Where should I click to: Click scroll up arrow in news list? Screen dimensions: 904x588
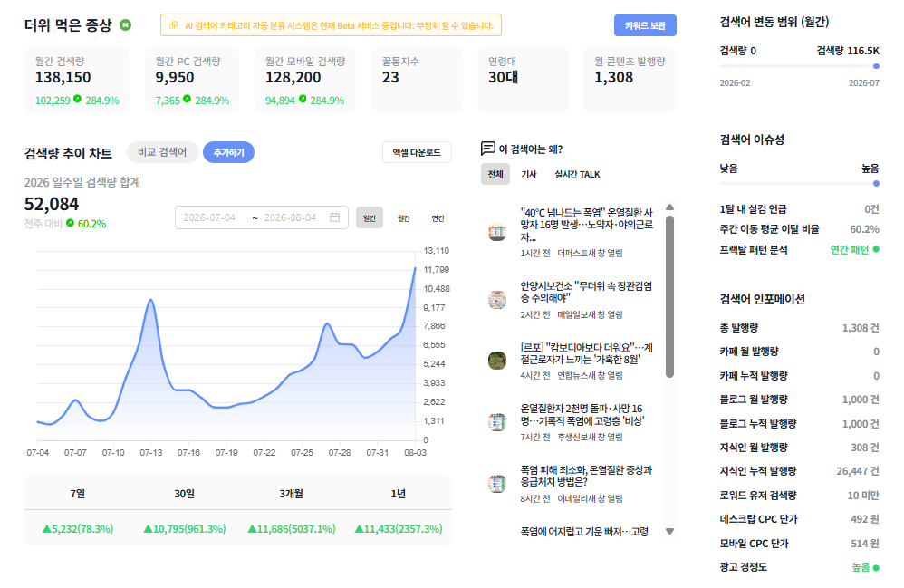pyautogui.click(x=669, y=207)
